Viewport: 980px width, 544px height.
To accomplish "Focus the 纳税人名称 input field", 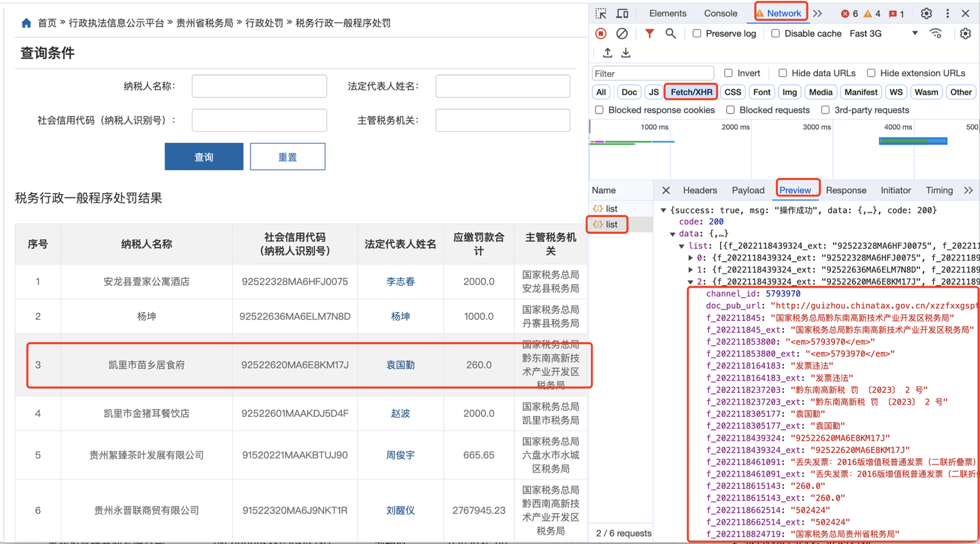I will [259, 86].
